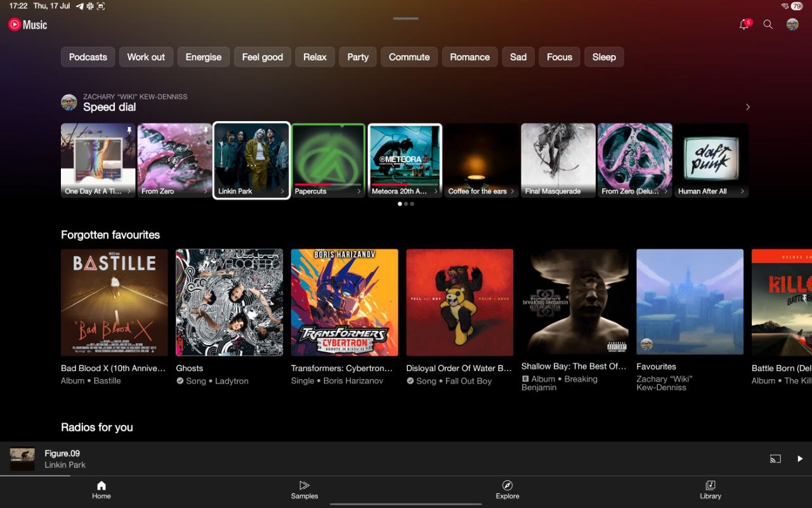Select the Podcasts filter chip
The image size is (812, 508).
click(88, 57)
